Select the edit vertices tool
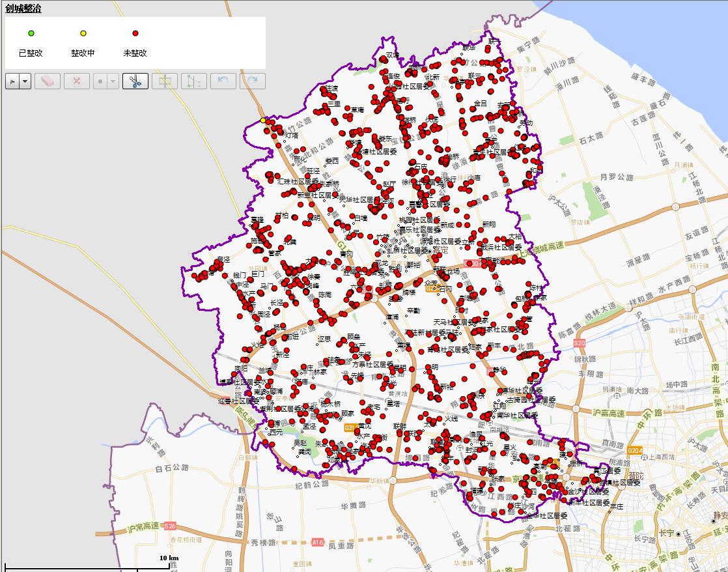The height and width of the screenshot is (572, 728). coord(194,81)
